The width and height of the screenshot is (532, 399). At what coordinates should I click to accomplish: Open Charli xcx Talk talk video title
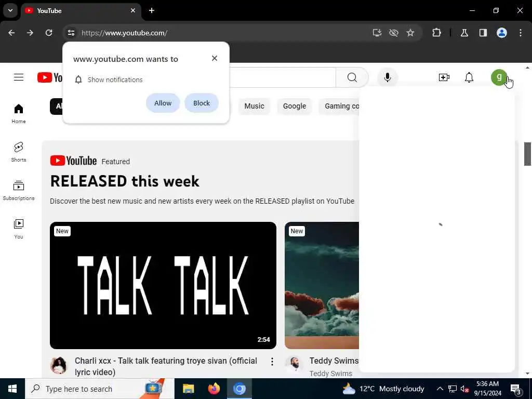[x=166, y=366]
